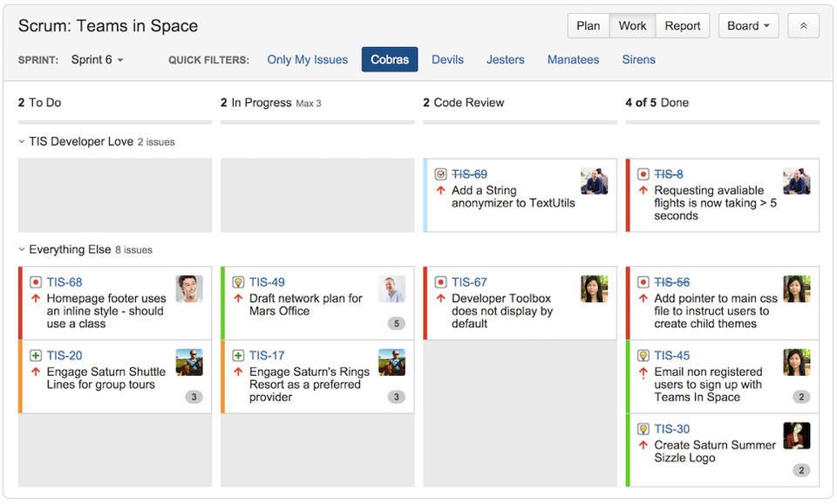Collapse the TIS Developer Love swimlane

point(22,141)
